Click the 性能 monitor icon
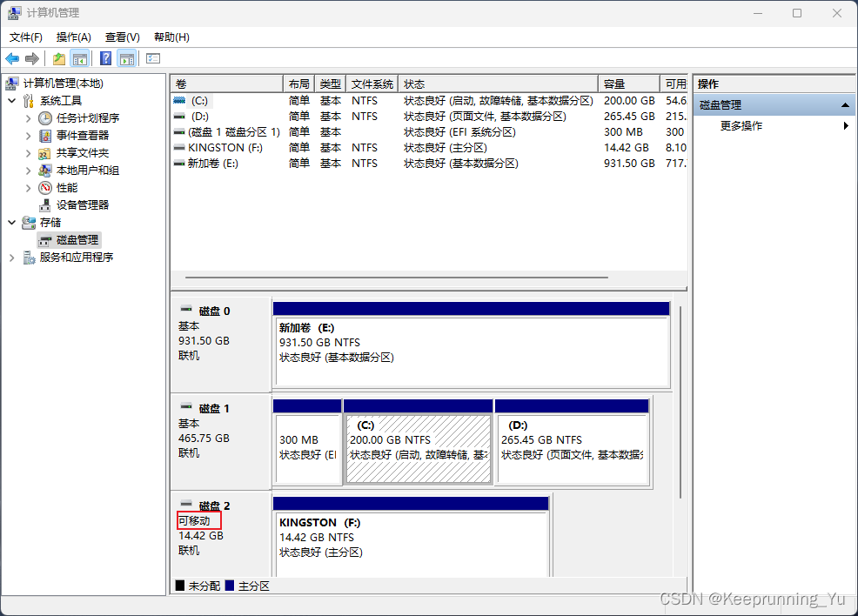Image resolution: width=858 pixels, height=616 pixels. (x=45, y=188)
